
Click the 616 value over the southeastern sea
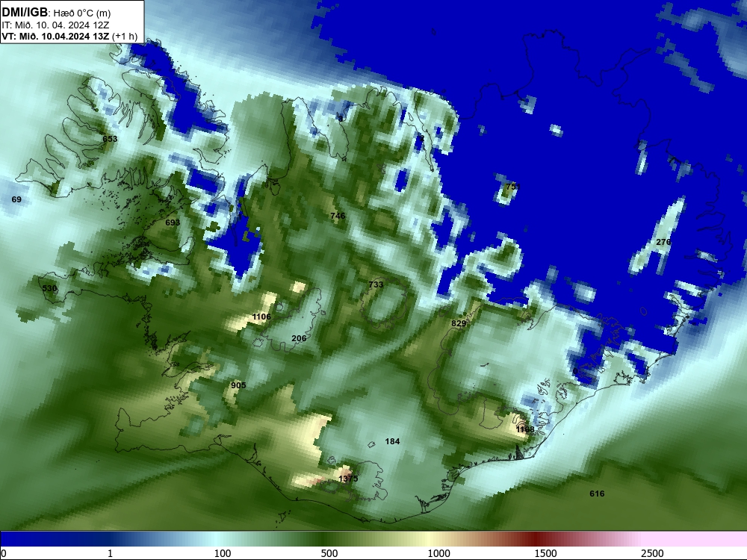pyautogui.click(x=597, y=494)
